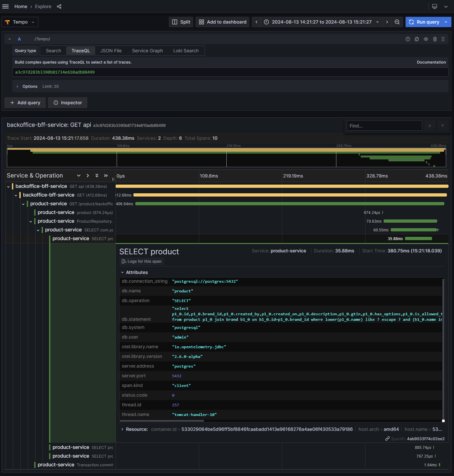
Task: Click the share shortcut icon beside Explore breadcrumb
Action: [x=59, y=6]
